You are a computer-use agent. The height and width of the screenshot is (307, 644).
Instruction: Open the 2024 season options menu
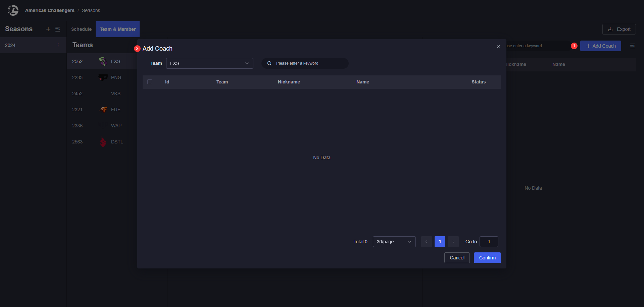58,45
